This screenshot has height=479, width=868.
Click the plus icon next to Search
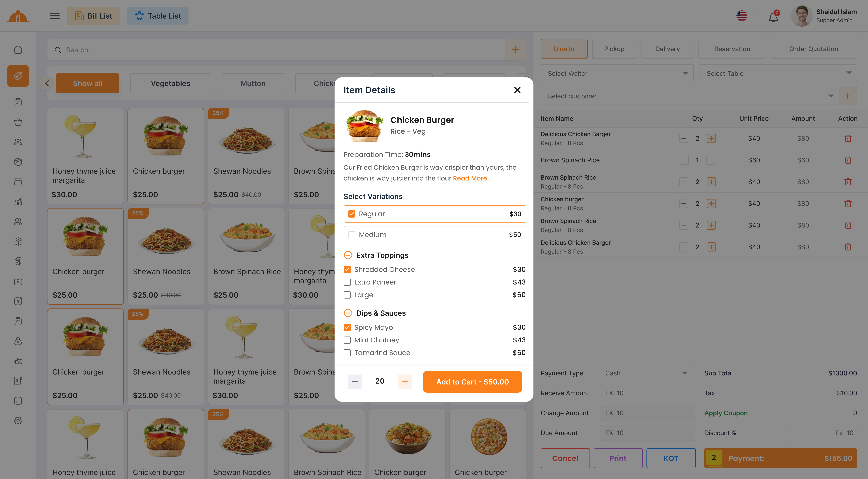tap(515, 50)
